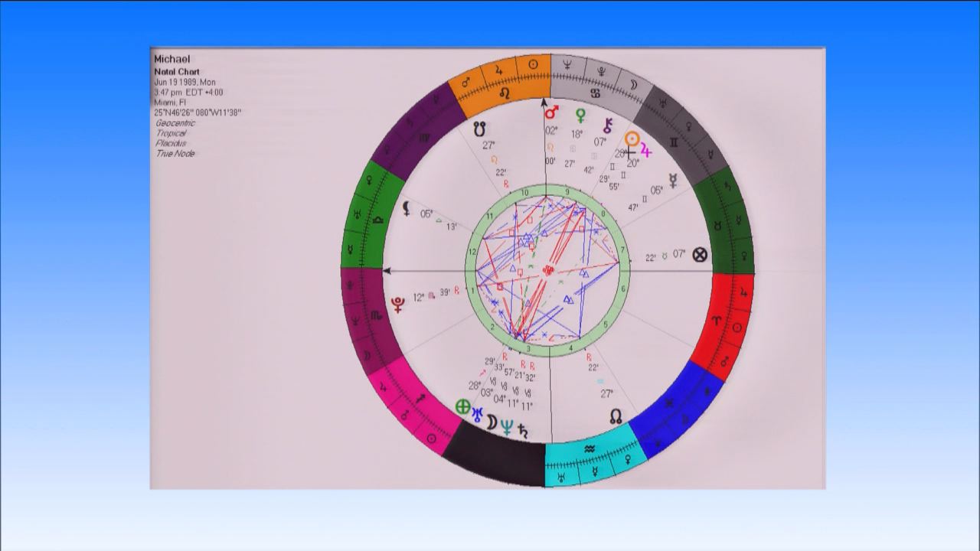This screenshot has height=551, width=980.
Task: Click the Part of Fortune circled-X symbol
Action: (699, 255)
